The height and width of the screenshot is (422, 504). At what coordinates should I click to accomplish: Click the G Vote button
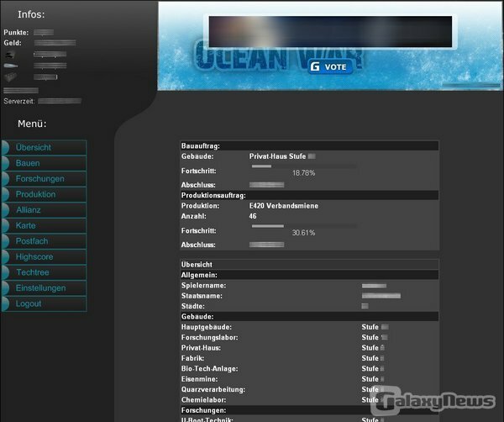click(x=330, y=66)
